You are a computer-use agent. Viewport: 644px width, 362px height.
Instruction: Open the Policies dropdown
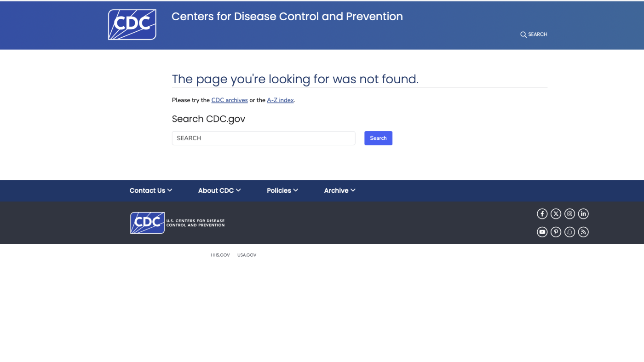click(282, 190)
